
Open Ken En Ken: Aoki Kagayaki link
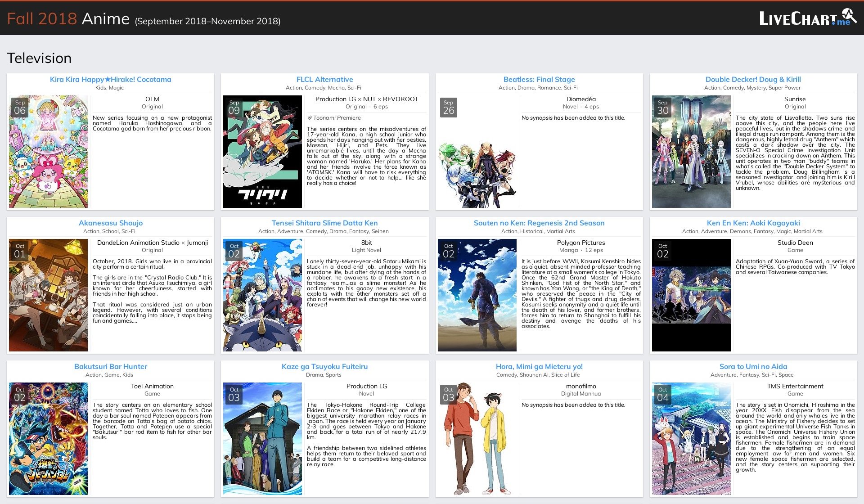pyautogui.click(x=753, y=223)
